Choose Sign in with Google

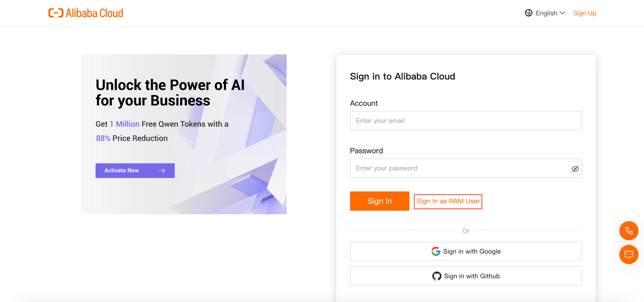click(x=466, y=251)
